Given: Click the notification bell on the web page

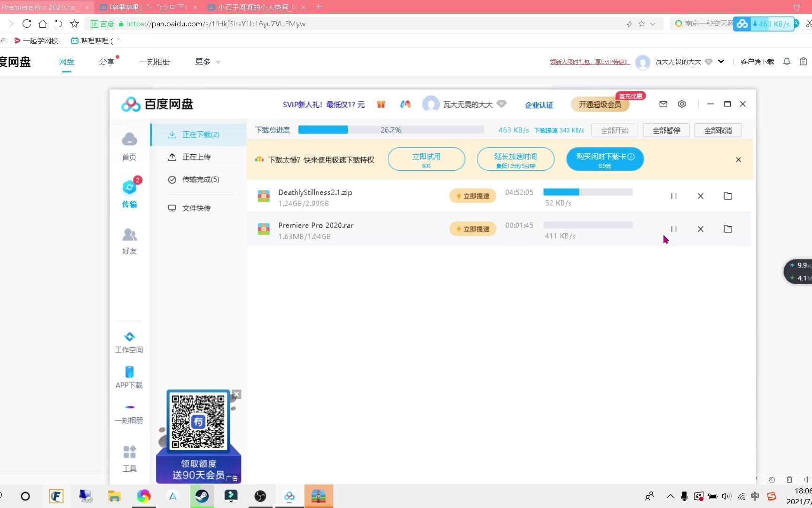Looking at the screenshot, I should [x=787, y=62].
